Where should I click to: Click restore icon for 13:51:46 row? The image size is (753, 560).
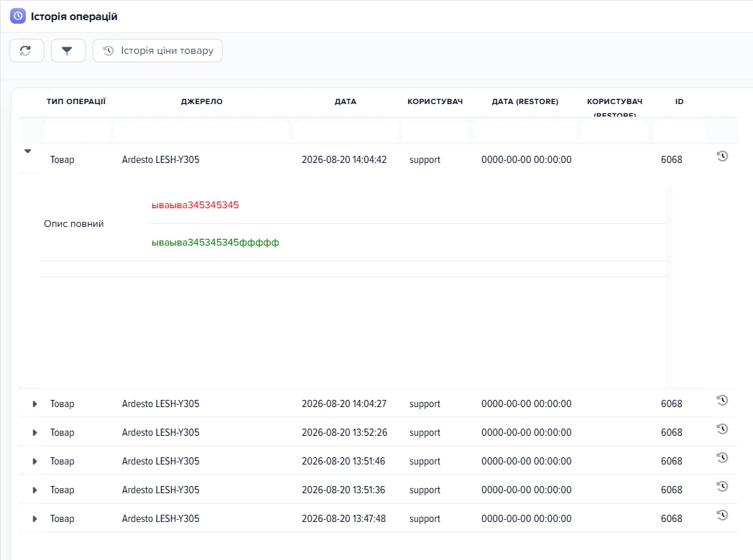722,458
